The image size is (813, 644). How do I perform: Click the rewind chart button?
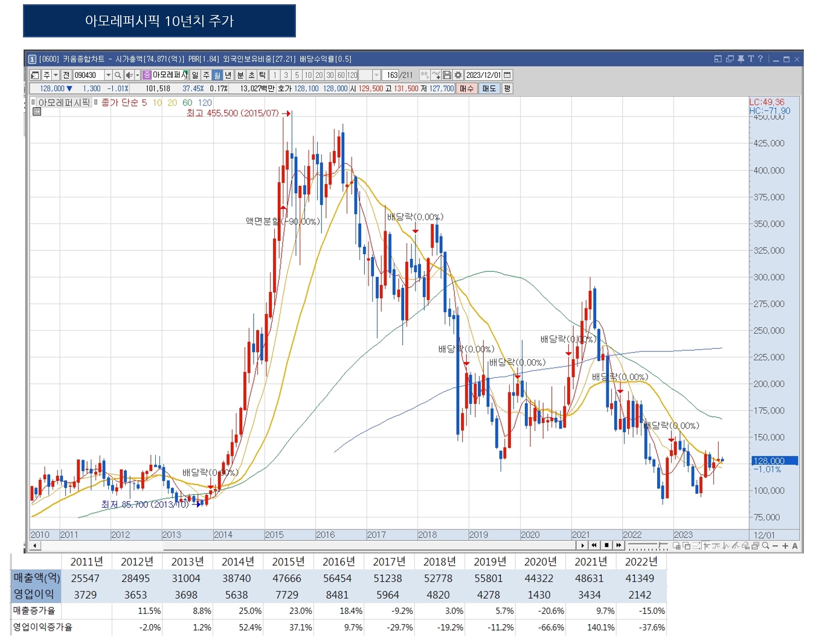(x=594, y=546)
